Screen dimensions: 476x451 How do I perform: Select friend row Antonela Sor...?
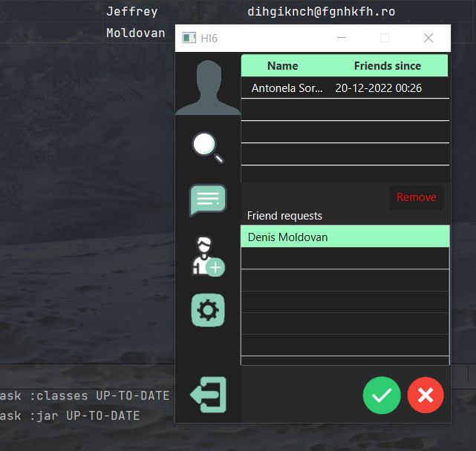(345, 88)
